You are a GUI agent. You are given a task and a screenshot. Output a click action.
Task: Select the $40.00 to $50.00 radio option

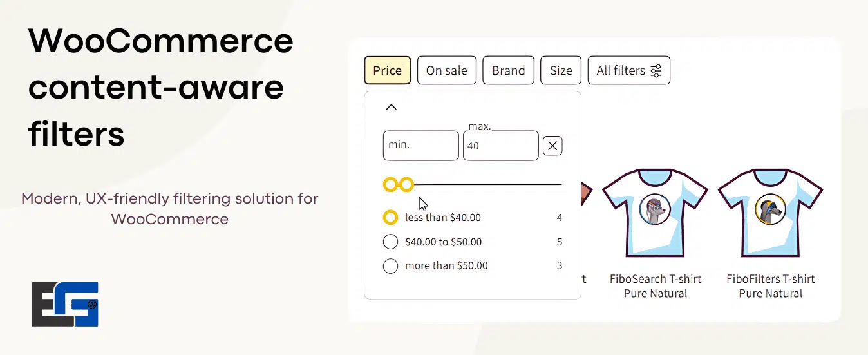tap(390, 242)
